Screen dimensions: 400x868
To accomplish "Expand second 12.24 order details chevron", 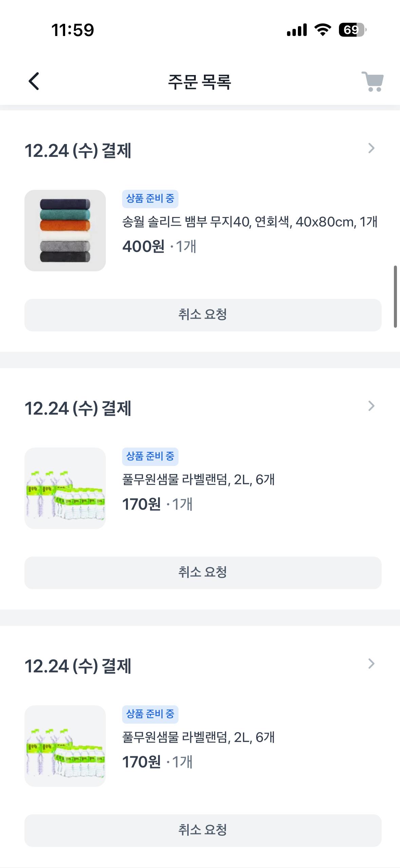I will click(x=371, y=406).
